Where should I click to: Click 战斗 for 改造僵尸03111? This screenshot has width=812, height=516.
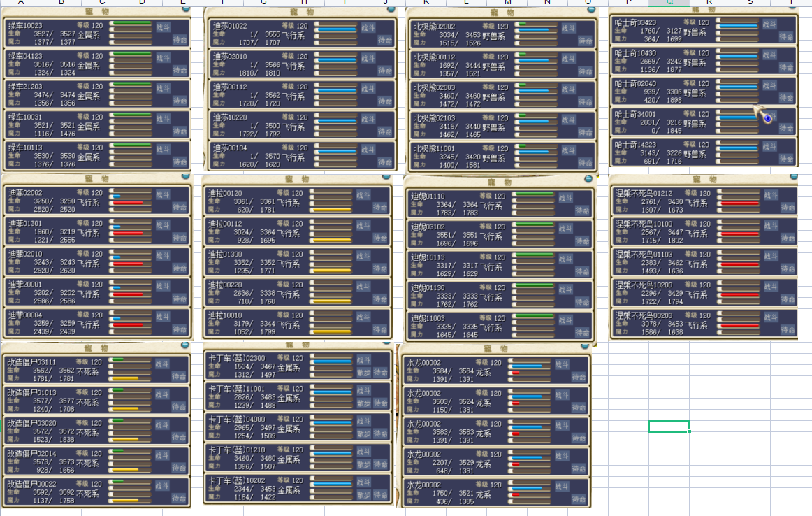pyautogui.click(x=162, y=364)
